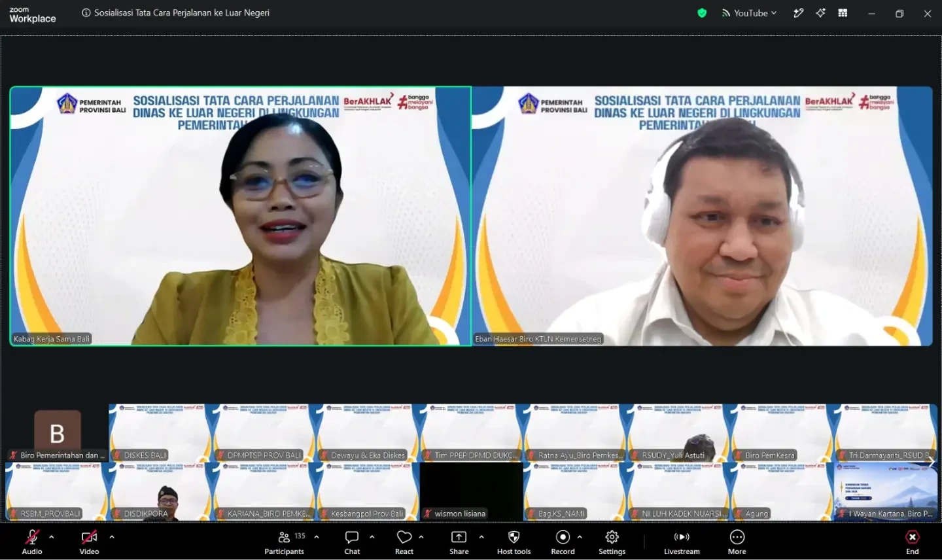Expand record options caret
The width and height of the screenshot is (942, 560).
[580, 536]
